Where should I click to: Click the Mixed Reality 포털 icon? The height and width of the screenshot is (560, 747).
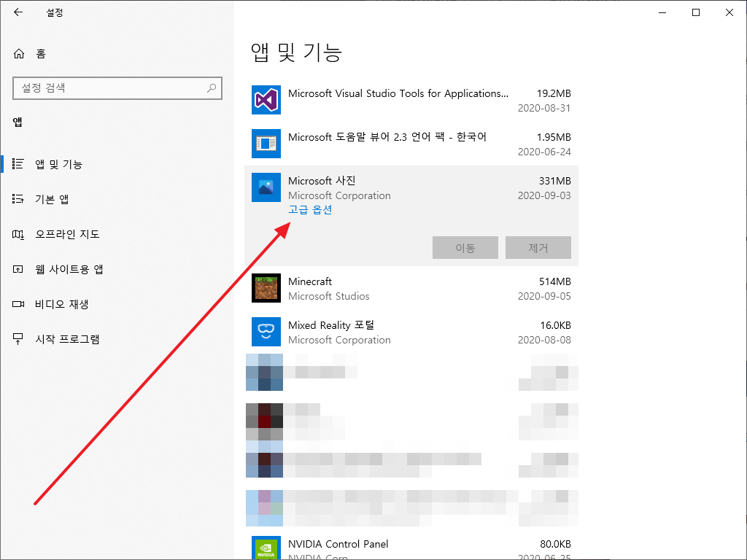[266, 332]
